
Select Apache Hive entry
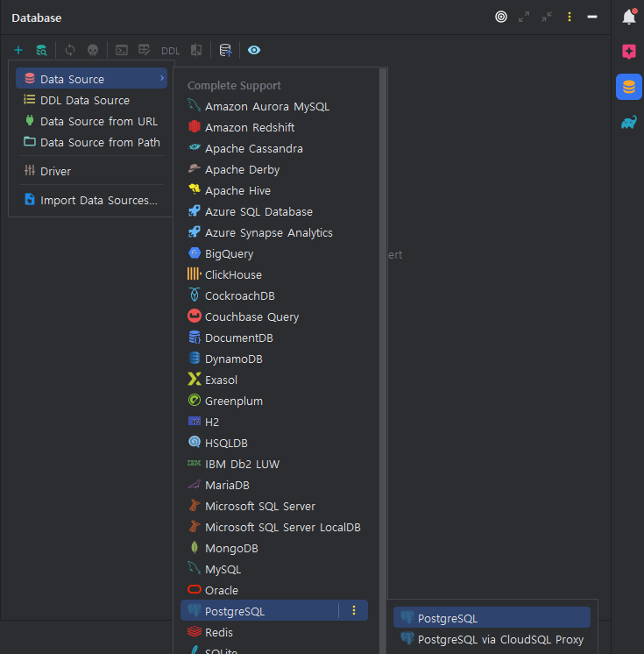click(x=274, y=190)
